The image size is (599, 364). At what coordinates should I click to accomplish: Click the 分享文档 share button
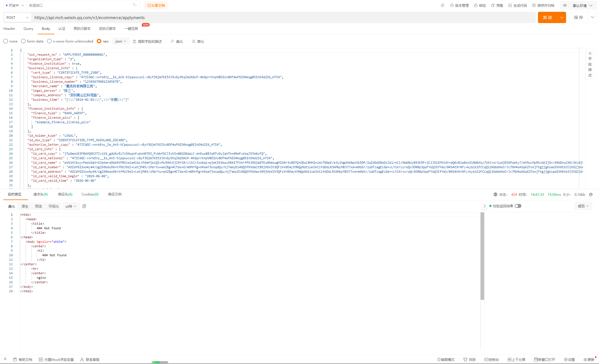click(x=156, y=5)
